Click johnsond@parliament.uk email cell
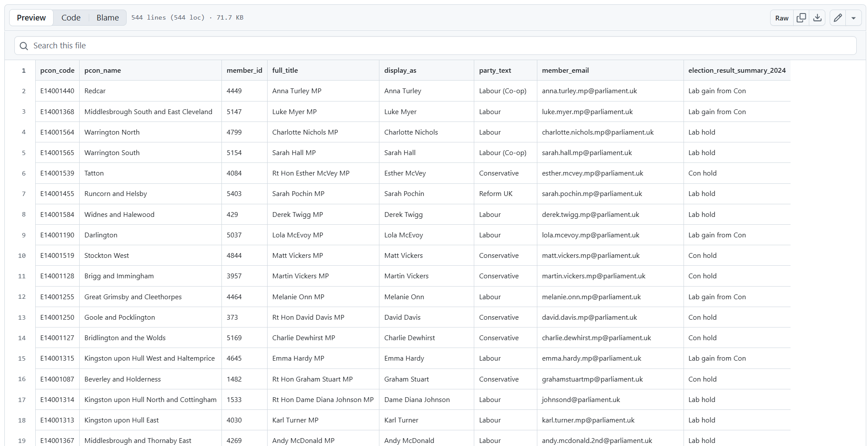Image resolution: width=868 pixels, height=446 pixels. click(610, 399)
